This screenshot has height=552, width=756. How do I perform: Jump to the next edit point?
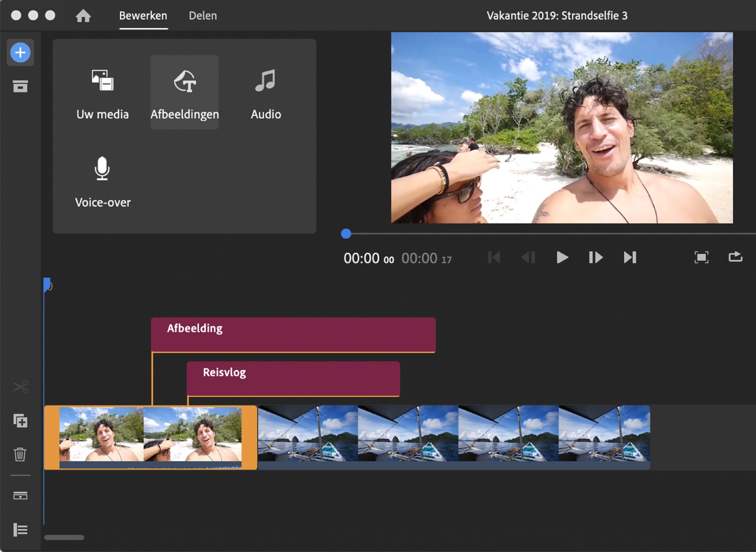pyautogui.click(x=630, y=258)
